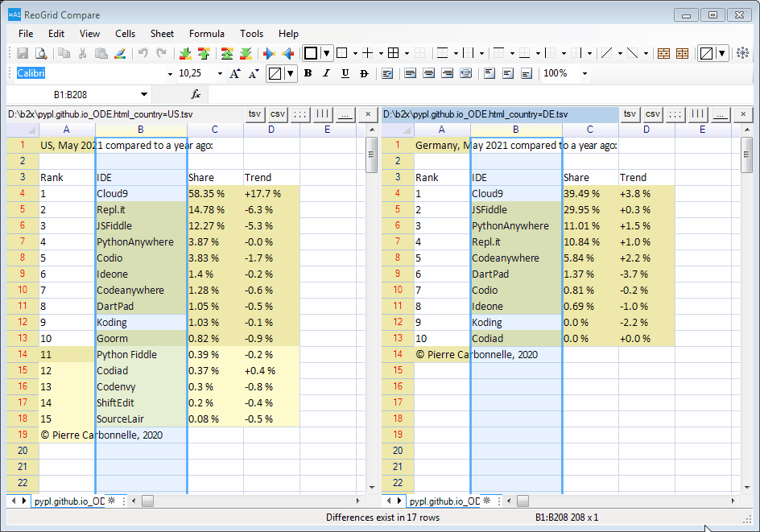Click the Cut scissors icon
The width and height of the screenshot is (760, 532).
click(x=82, y=53)
